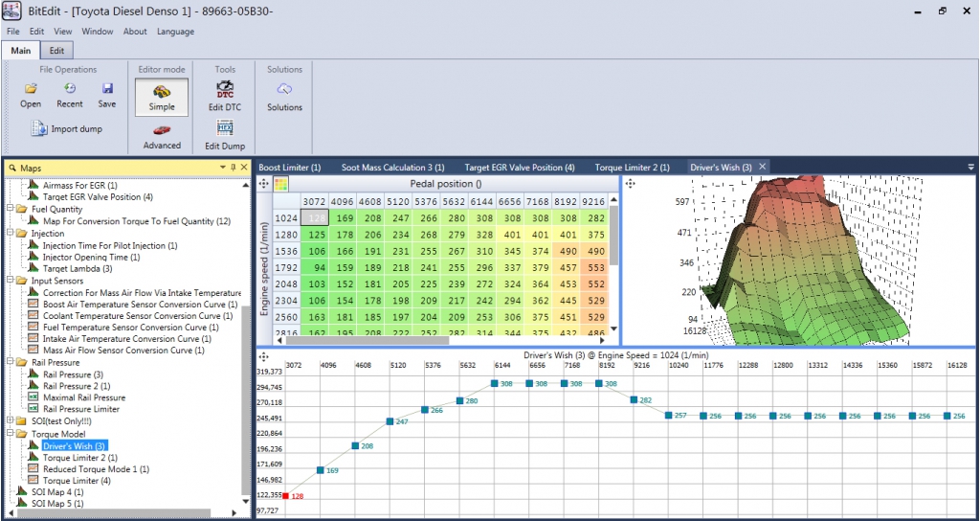980x521 pixels.
Task: Select Injection Time For Pilot Injection (1)
Action: (x=110, y=245)
